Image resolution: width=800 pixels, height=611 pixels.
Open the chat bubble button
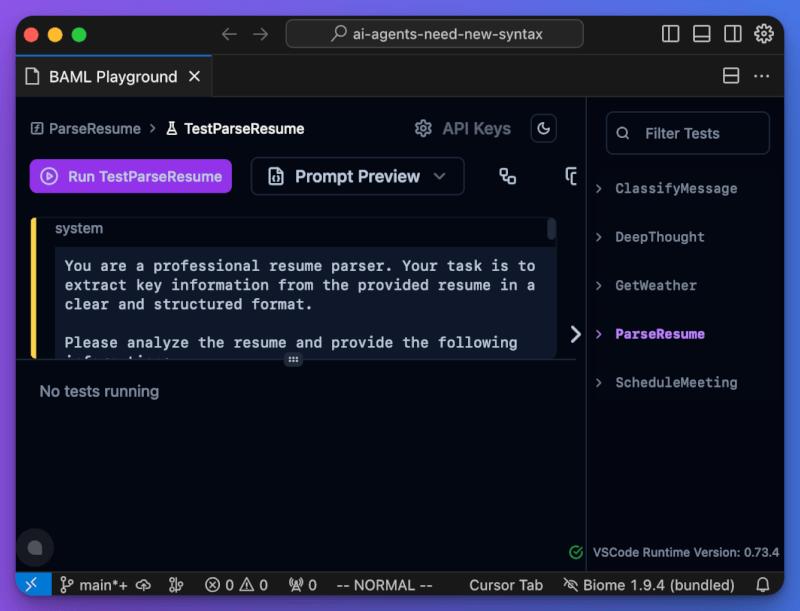pyautogui.click(x=35, y=548)
